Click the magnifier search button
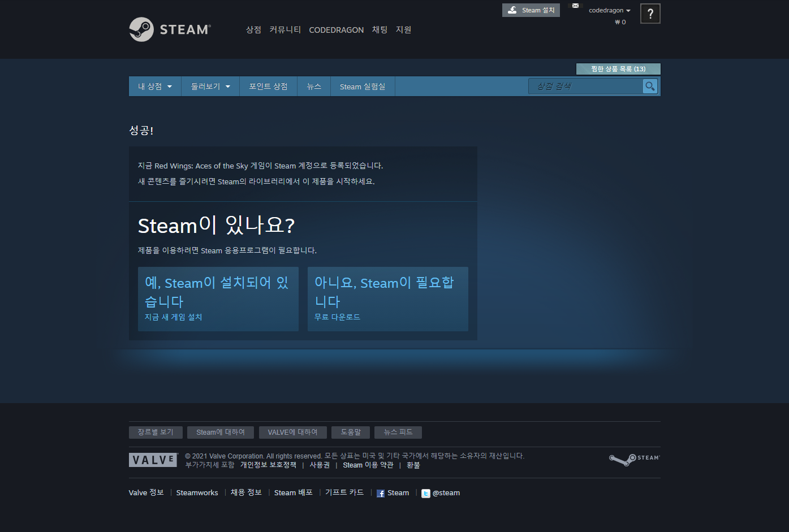This screenshot has width=789, height=532. coord(650,86)
